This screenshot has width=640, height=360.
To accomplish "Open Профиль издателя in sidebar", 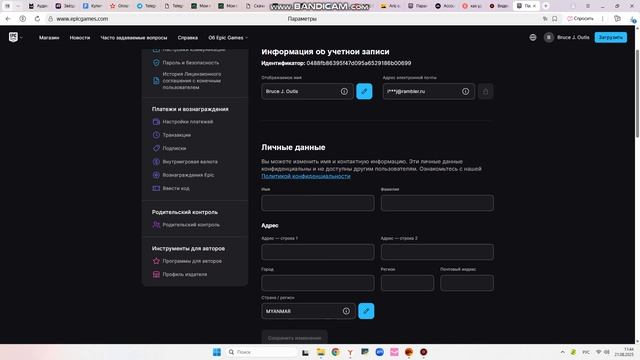I will coord(180,274).
